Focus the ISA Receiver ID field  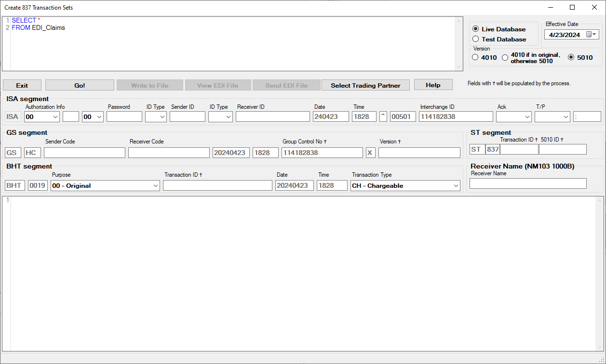[273, 117]
